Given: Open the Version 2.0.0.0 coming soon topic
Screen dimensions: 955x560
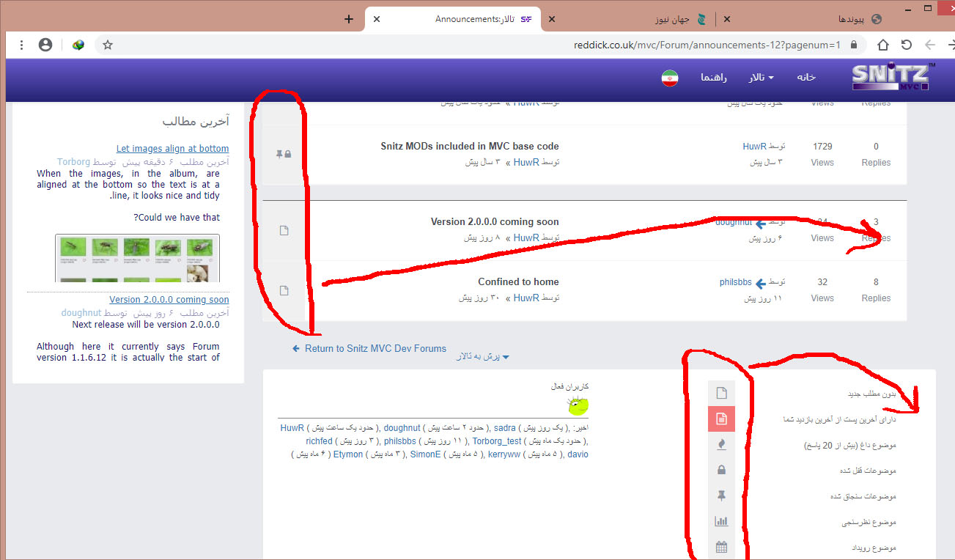Looking at the screenshot, I should click(x=494, y=221).
